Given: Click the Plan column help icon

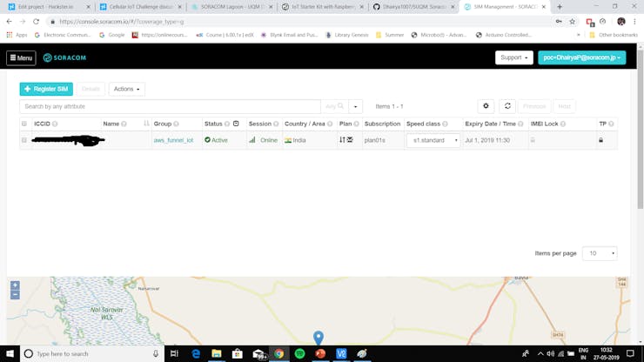Looking at the screenshot, I should tap(357, 124).
